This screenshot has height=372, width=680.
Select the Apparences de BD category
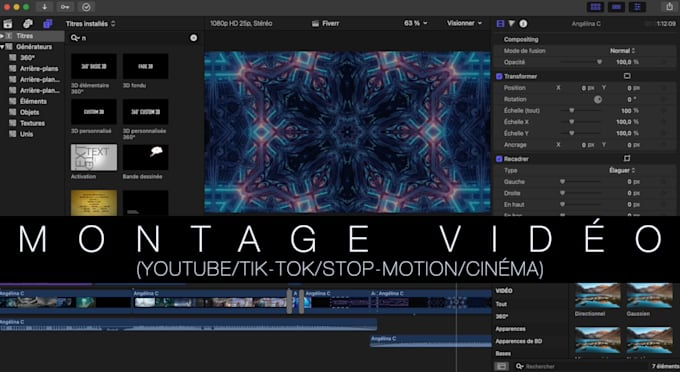(519, 341)
